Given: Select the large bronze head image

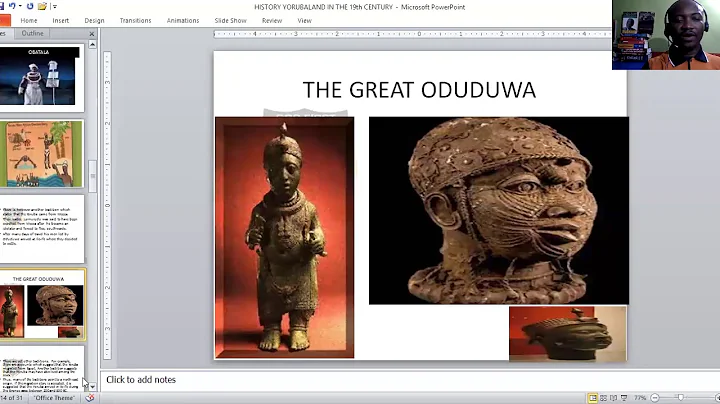Looking at the screenshot, I should pyautogui.click(x=499, y=210).
